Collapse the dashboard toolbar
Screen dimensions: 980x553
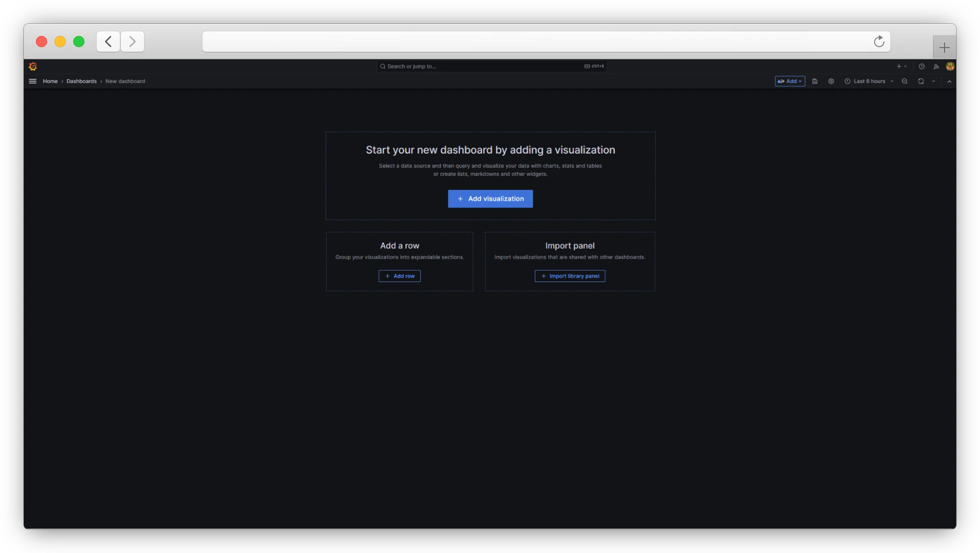point(950,81)
